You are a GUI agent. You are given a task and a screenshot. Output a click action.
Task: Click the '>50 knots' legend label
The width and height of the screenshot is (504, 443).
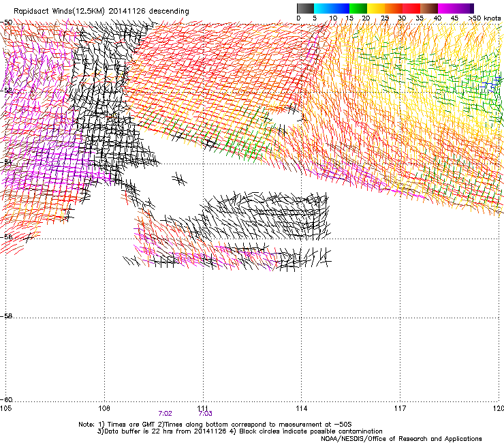pos(484,18)
